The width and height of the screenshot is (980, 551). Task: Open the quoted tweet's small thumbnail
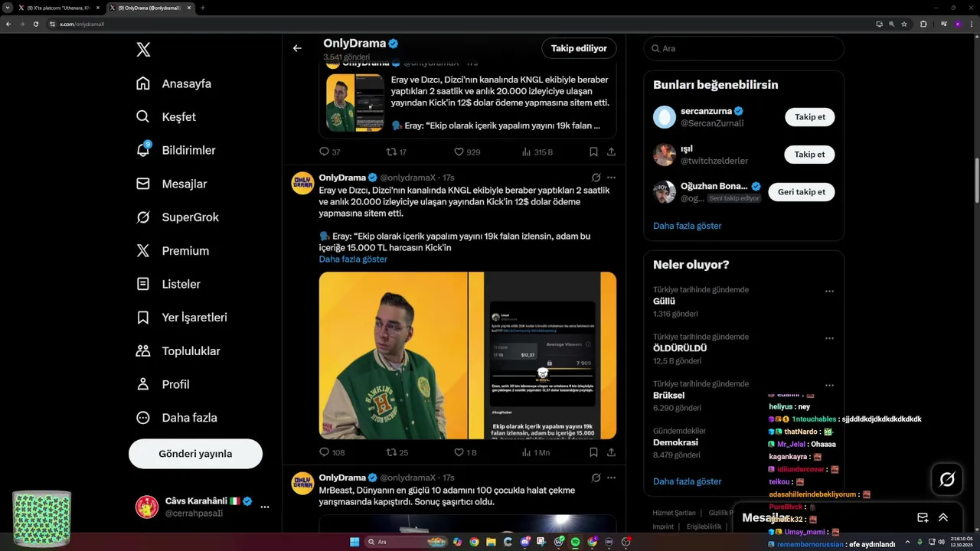pyautogui.click(x=355, y=103)
